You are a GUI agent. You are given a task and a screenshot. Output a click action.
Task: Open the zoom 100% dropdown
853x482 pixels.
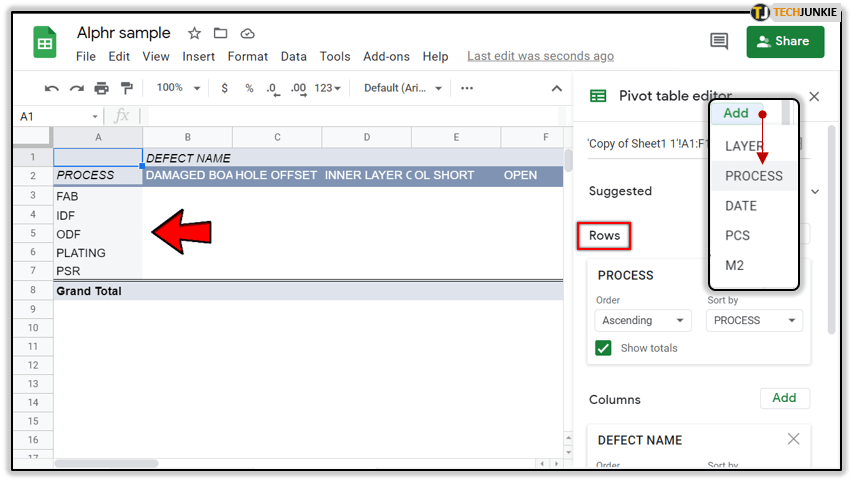point(176,88)
